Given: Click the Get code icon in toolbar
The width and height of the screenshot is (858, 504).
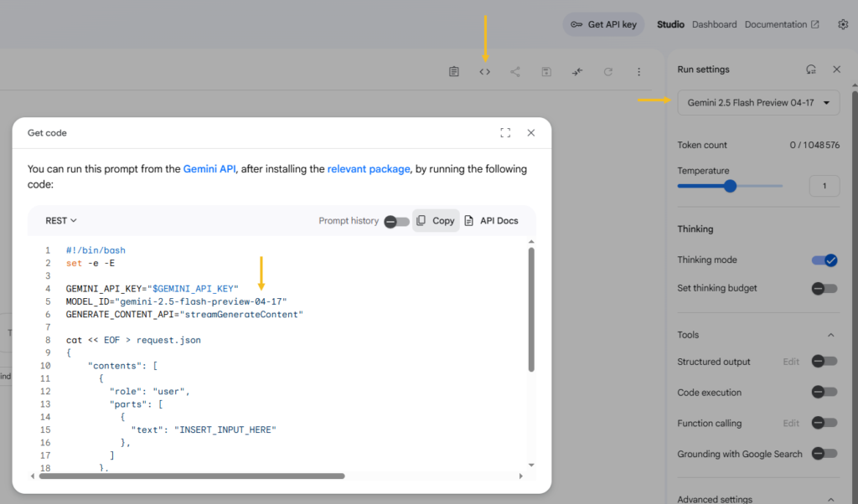Looking at the screenshot, I should [x=484, y=72].
